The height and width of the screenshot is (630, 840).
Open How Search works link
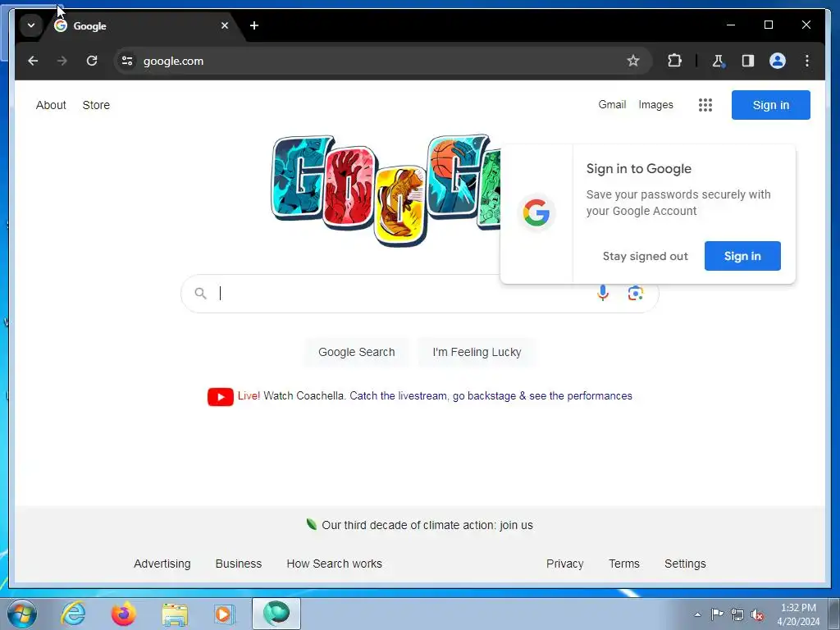335,564
